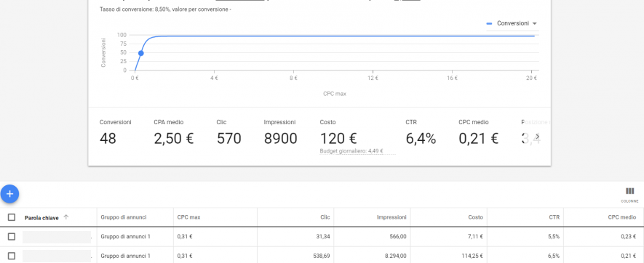Sort by the CPC max column header
The image size is (644, 263).
pos(189,217)
